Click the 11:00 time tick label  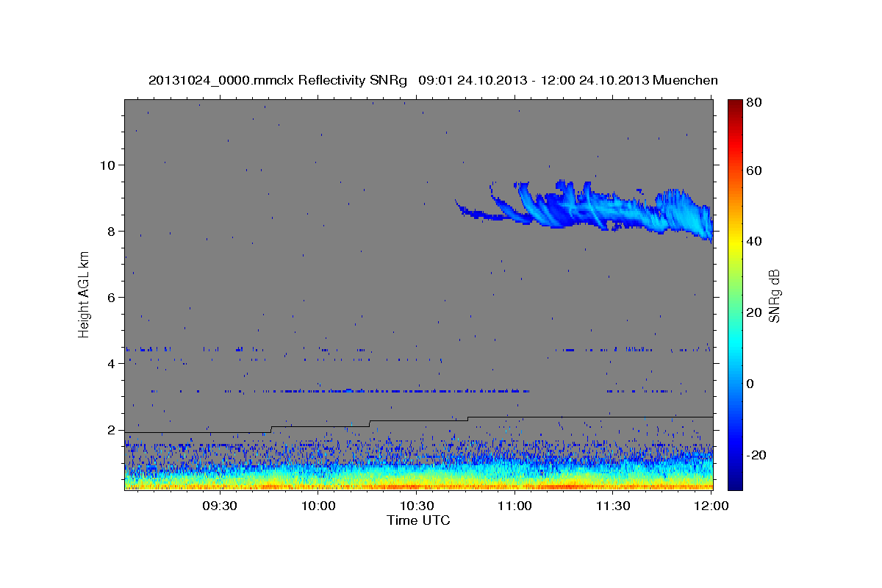click(x=514, y=506)
